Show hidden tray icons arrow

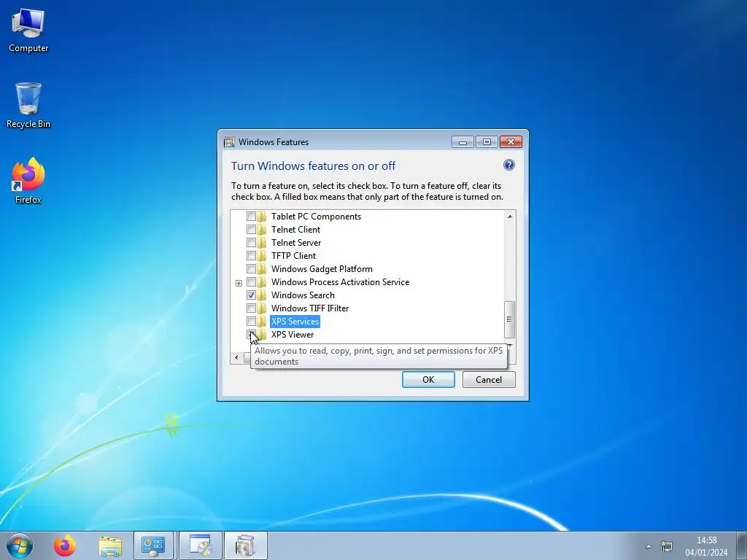point(649,546)
